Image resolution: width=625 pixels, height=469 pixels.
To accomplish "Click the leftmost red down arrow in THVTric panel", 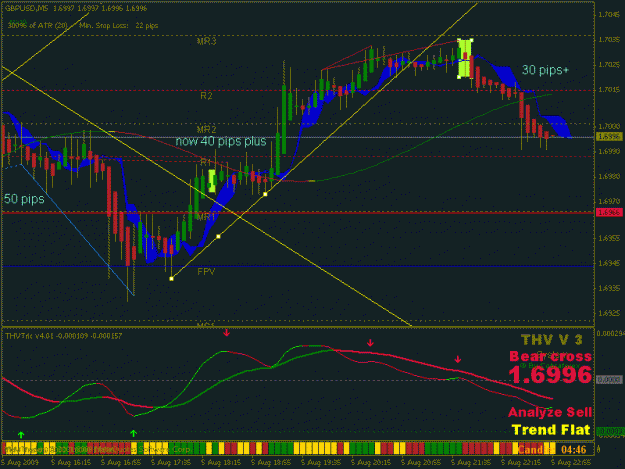I will click(226, 332).
